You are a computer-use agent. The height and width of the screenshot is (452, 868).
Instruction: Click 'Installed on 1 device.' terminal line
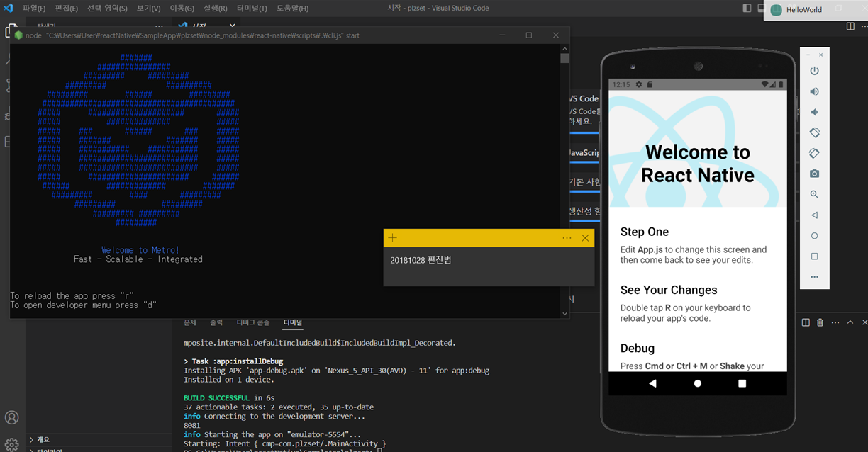point(229,380)
